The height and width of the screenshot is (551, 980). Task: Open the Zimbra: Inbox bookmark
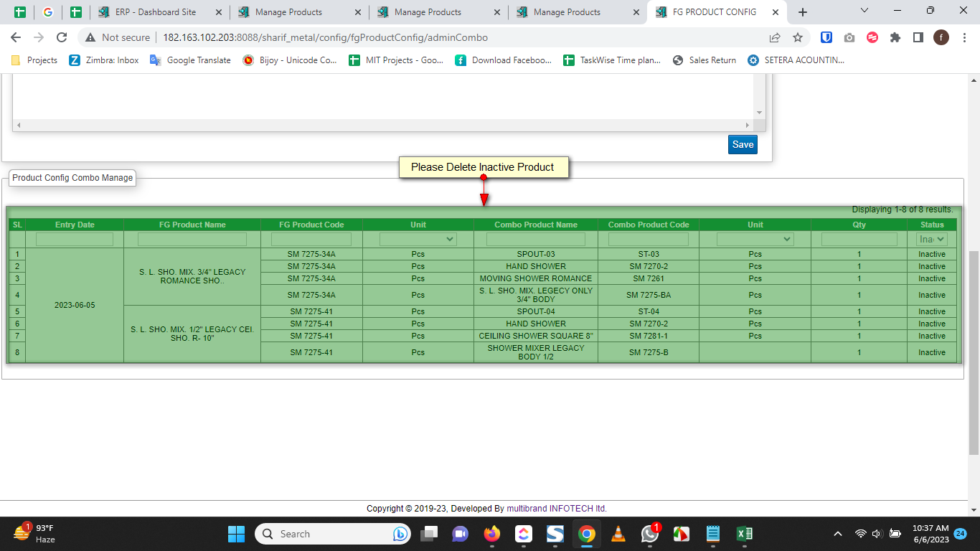tap(104, 60)
